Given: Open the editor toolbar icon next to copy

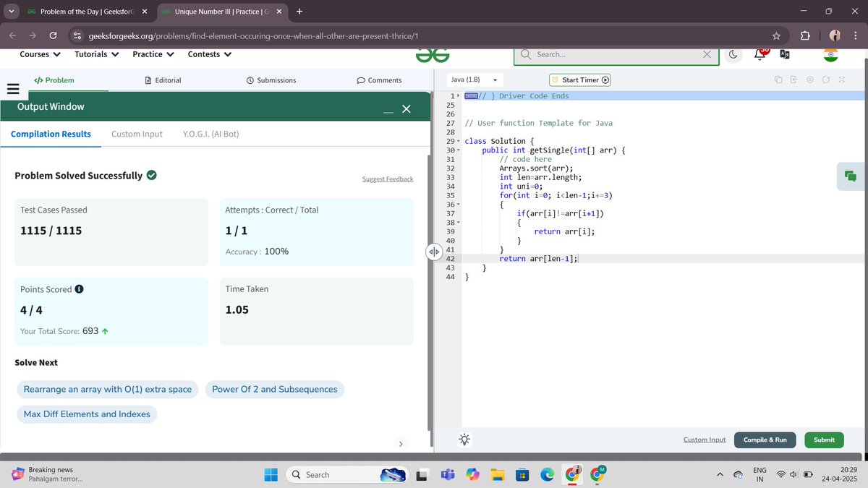Looking at the screenshot, I should (x=793, y=80).
